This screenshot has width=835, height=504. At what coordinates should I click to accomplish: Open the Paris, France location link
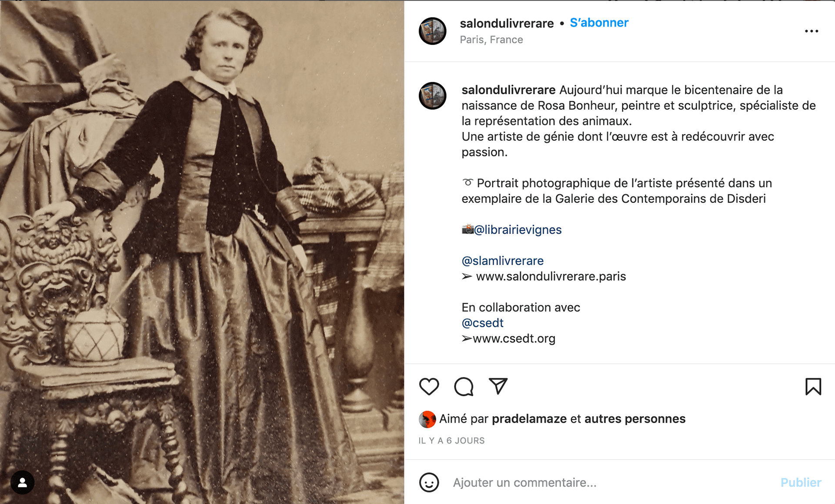pos(491,40)
